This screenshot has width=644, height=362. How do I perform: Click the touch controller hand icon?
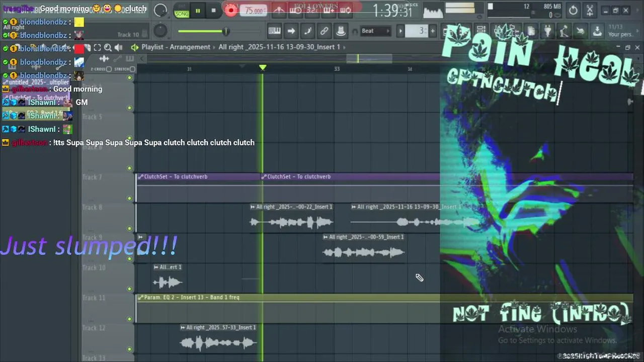click(581, 31)
